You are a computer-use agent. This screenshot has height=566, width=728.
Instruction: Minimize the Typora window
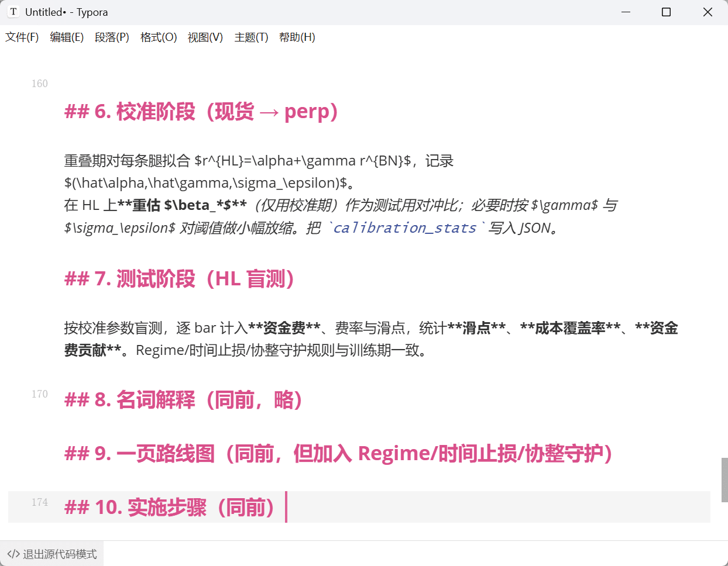pos(626,12)
